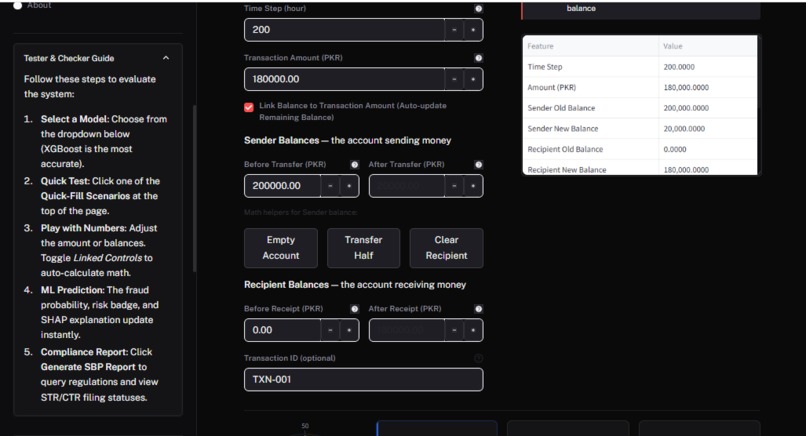Decrease Transaction Amount with minus button
The width and height of the screenshot is (806, 436).
[454, 79]
